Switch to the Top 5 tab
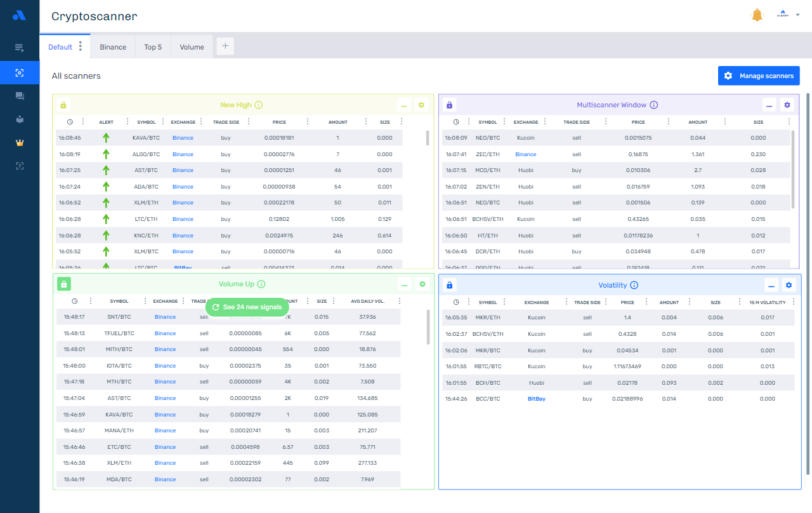 pyautogui.click(x=153, y=47)
